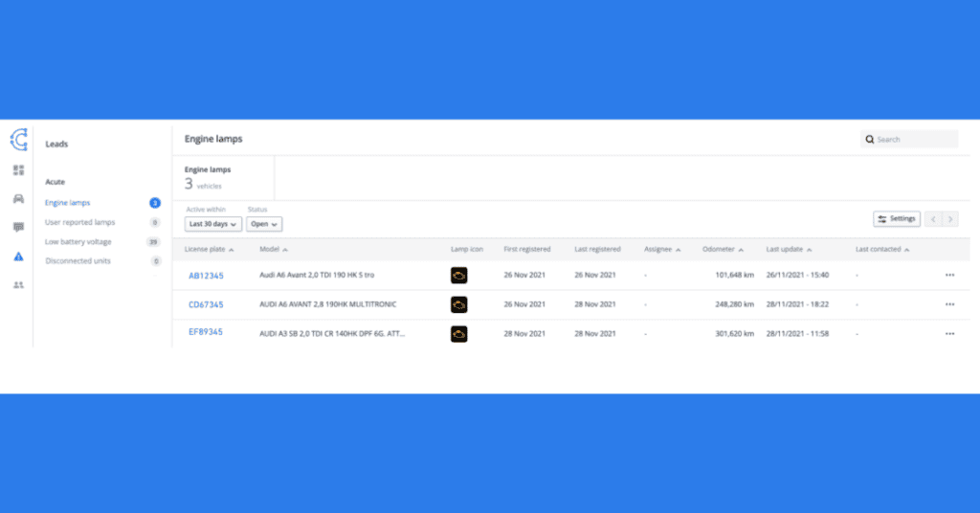Sort by License plate column

(x=210, y=250)
